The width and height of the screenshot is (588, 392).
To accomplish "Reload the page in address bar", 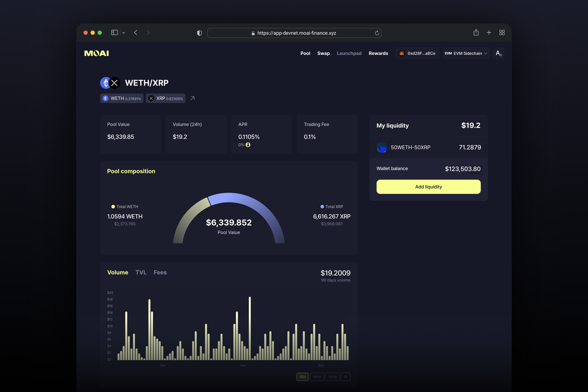I will click(377, 33).
